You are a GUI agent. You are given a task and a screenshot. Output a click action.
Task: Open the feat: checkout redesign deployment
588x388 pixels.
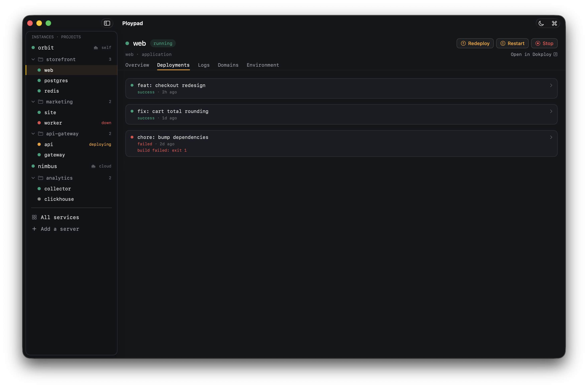[x=341, y=88]
